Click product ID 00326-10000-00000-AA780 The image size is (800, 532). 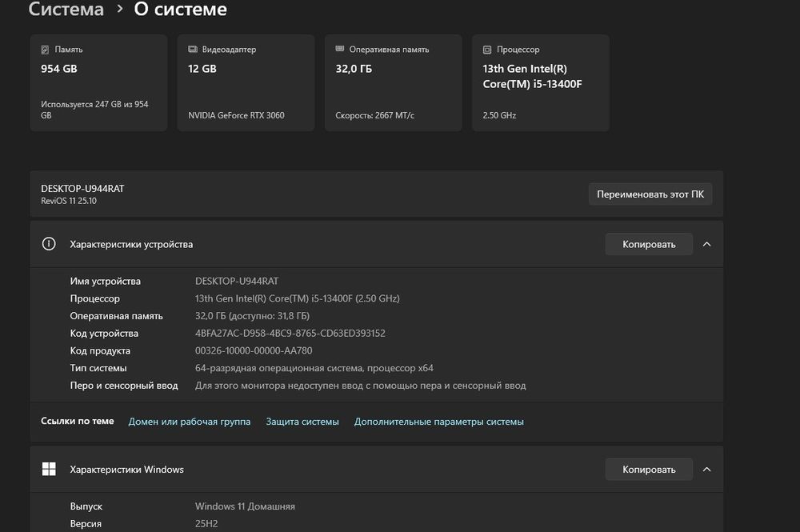tap(254, 350)
